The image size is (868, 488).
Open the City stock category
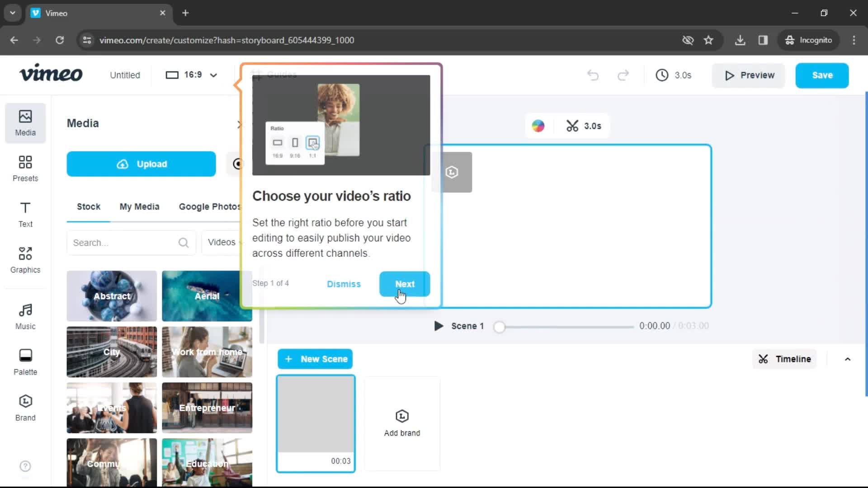112,352
